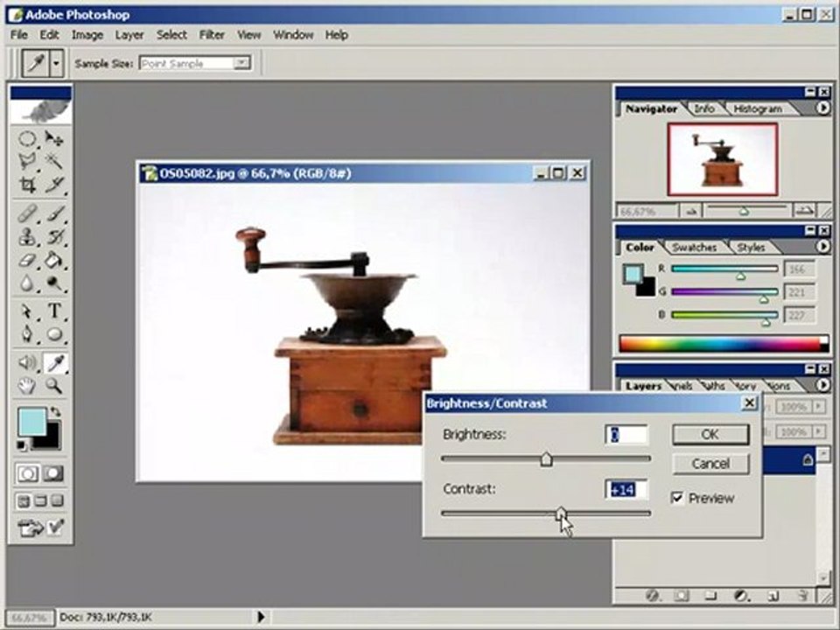
Task: Swap foreground and background colors
Action: [x=55, y=412]
